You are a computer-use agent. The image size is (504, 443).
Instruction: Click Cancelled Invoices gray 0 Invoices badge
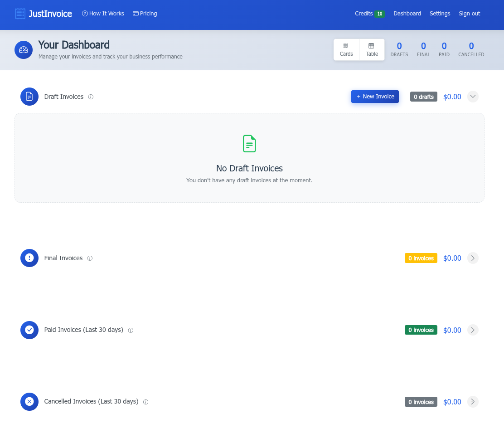click(421, 402)
